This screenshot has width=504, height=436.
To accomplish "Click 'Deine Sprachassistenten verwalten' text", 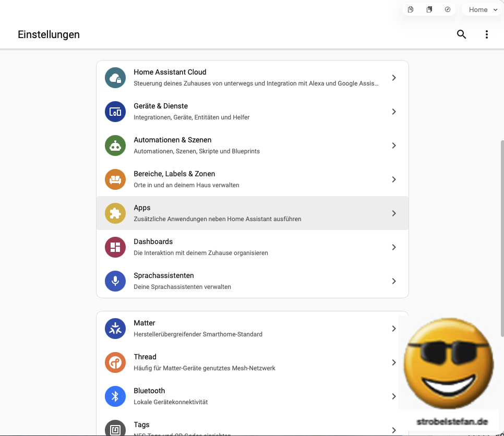I will pos(182,287).
